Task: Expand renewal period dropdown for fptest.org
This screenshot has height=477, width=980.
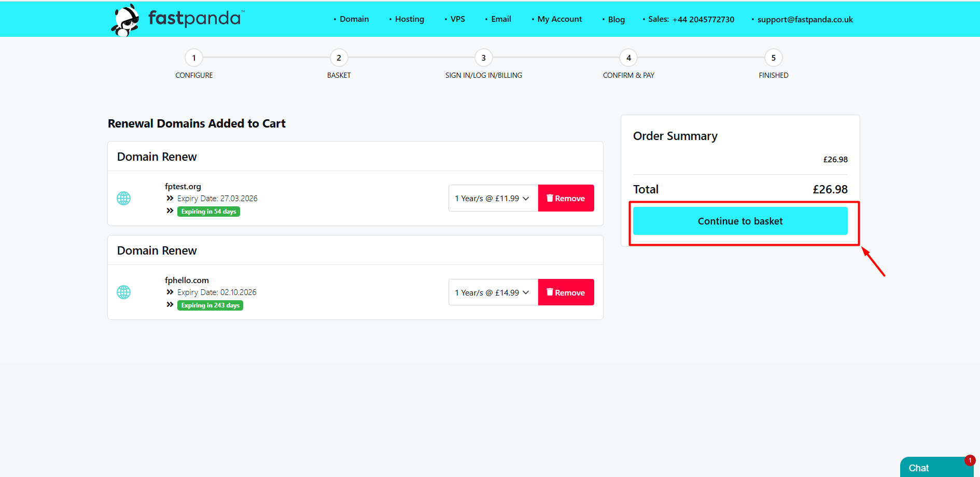Action: click(x=493, y=199)
